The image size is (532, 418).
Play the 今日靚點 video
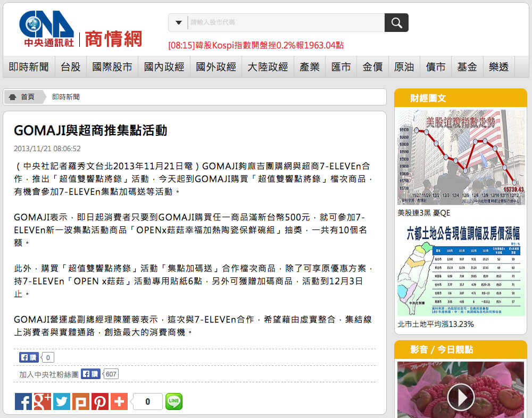tap(460, 397)
